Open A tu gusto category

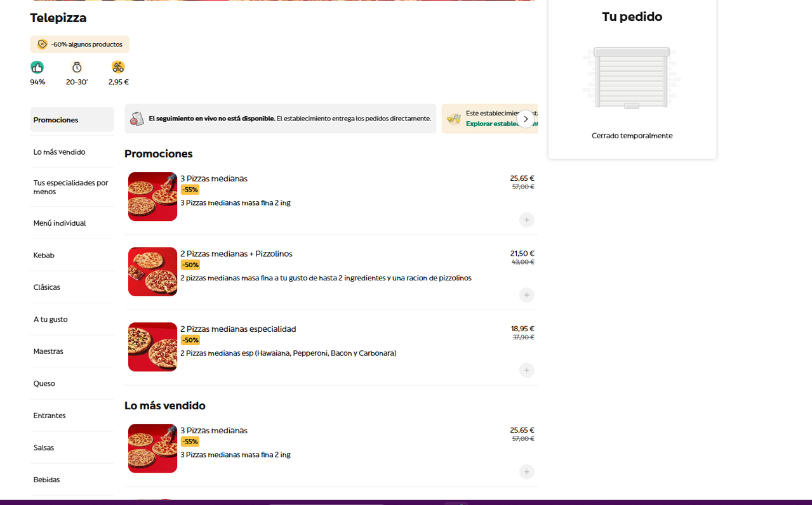[x=72, y=319]
